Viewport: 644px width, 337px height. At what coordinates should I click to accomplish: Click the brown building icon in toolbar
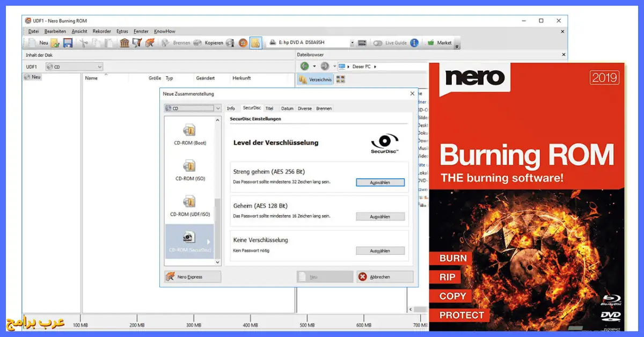point(125,43)
